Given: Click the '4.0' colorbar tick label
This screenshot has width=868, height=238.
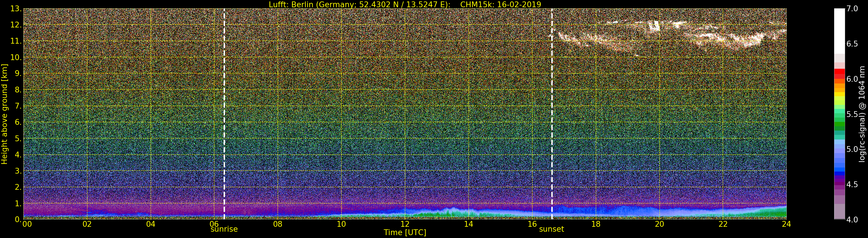Looking at the screenshot, I should coord(852,220).
